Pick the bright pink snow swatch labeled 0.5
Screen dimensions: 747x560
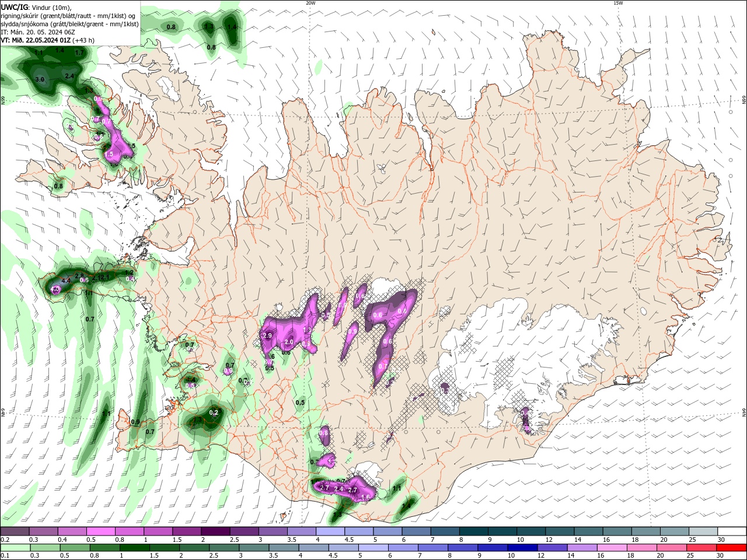click(101, 531)
